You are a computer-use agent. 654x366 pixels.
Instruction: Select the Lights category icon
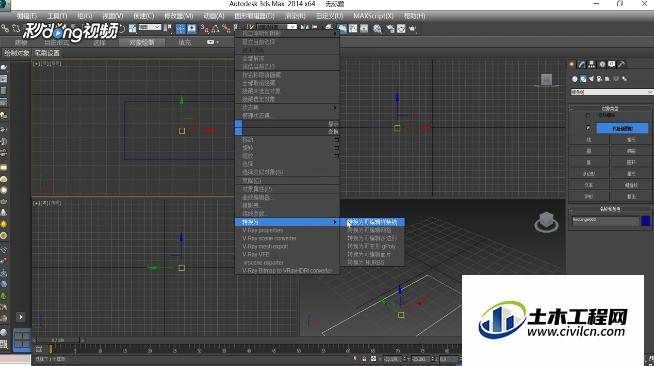tap(591, 79)
